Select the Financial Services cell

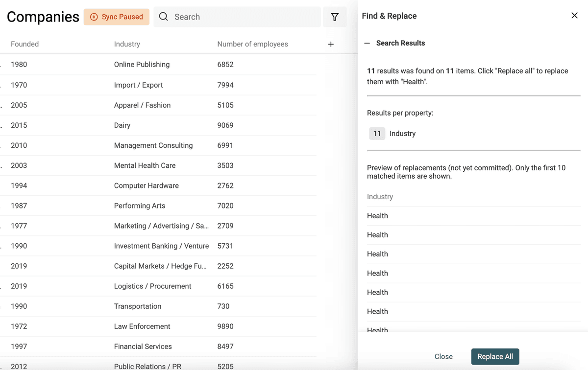[143, 346]
